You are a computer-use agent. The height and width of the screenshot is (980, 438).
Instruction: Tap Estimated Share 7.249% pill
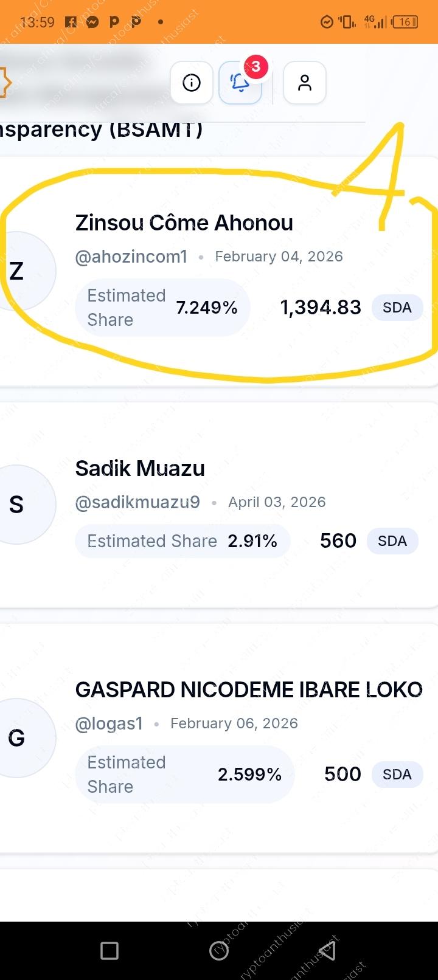162,308
